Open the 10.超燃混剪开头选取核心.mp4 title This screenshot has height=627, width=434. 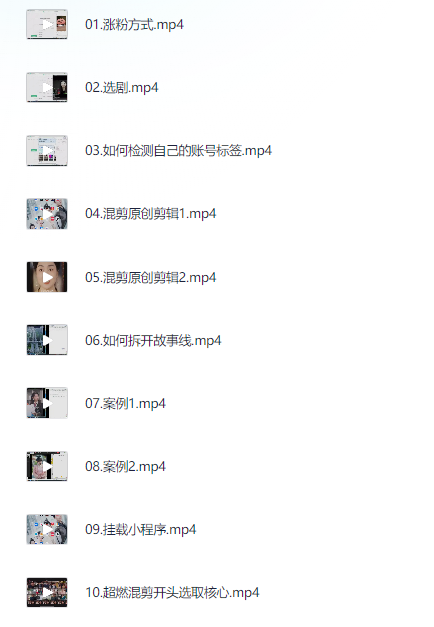coord(172,593)
